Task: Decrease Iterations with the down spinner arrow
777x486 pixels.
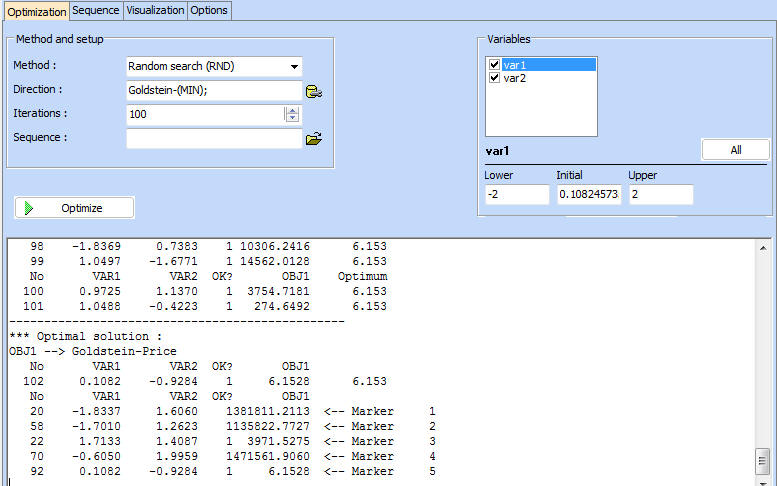Action: coord(292,118)
